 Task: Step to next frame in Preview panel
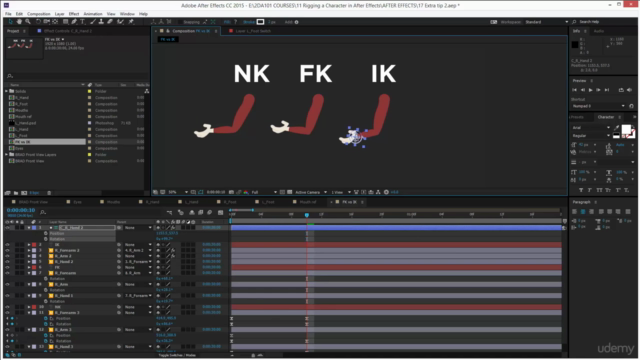tap(598, 90)
